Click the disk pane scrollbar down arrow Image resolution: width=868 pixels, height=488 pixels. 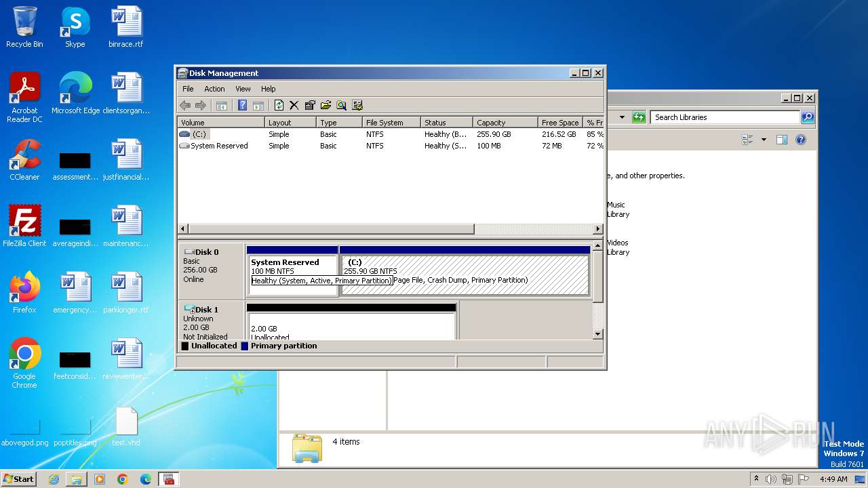coord(597,333)
